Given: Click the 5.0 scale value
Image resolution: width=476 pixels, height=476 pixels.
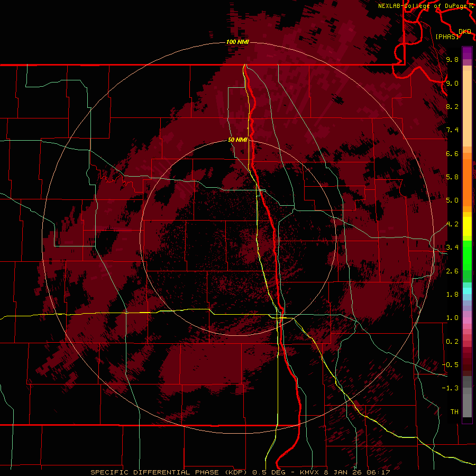Looking at the screenshot, I should click(452, 200).
